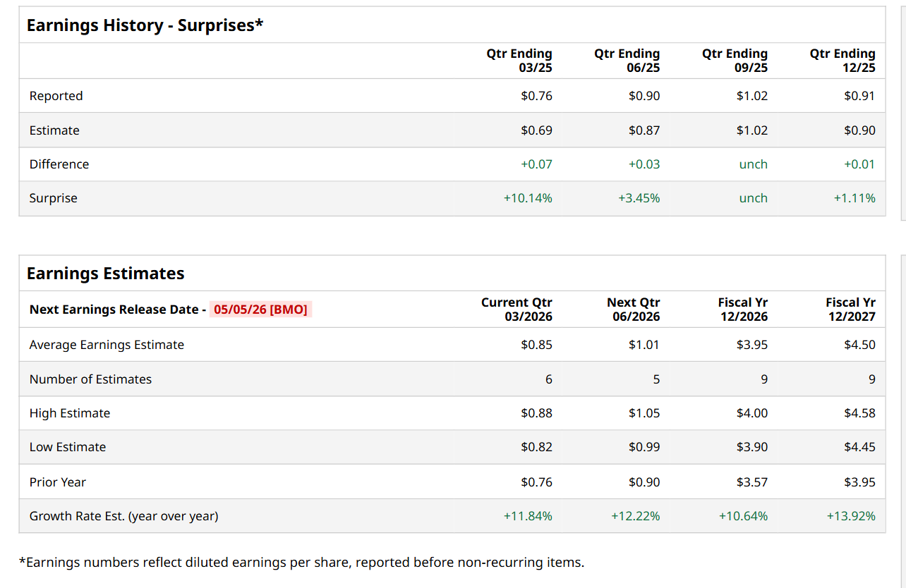Image resolution: width=906 pixels, height=588 pixels.
Task: Click the +10.14% surprise value
Action: pyautogui.click(x=528, y=198)
